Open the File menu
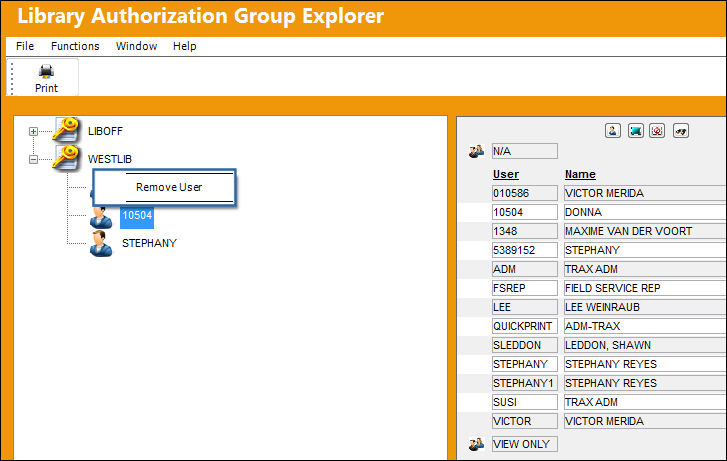 25,46
